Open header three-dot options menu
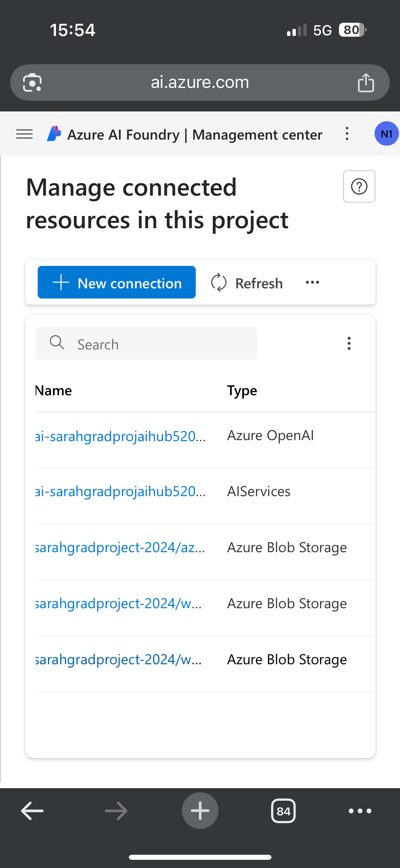Screen dimensions: 400x868 [x=347, y=134]
